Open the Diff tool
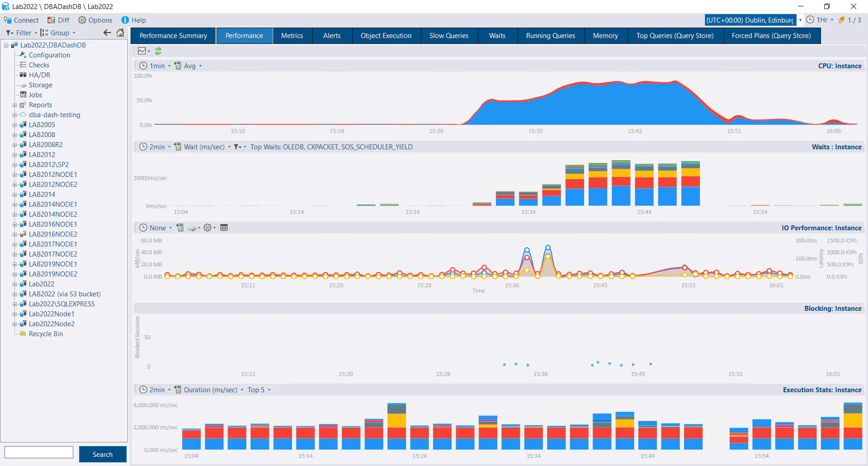This screenshot has height=466, width=868. [58, 20]
